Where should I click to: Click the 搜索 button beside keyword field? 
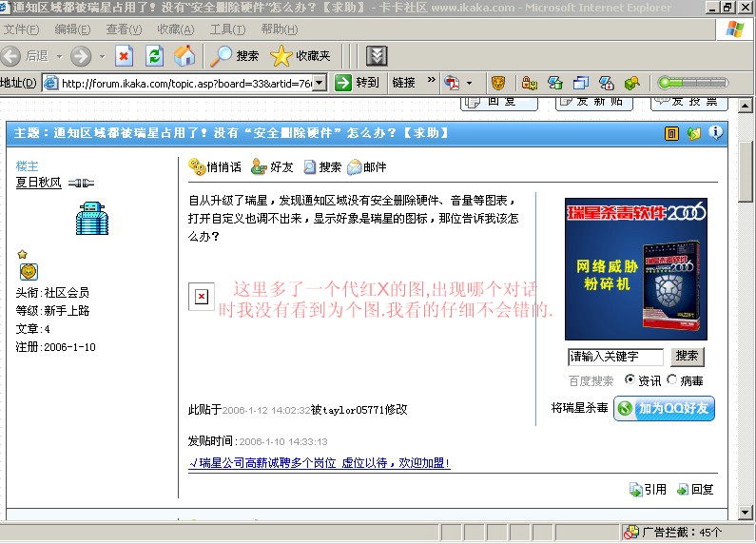point(687,356)
